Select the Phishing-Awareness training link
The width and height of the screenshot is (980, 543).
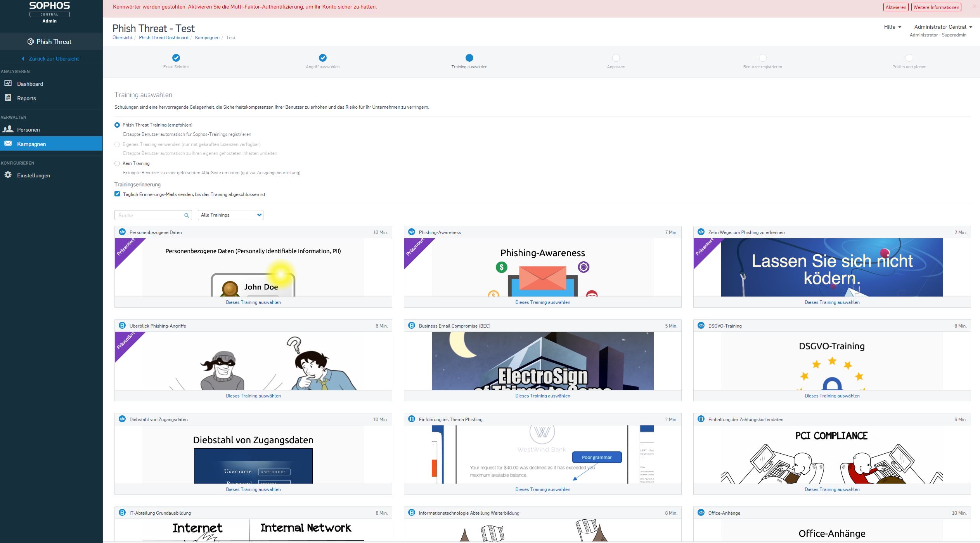point(542,302)
